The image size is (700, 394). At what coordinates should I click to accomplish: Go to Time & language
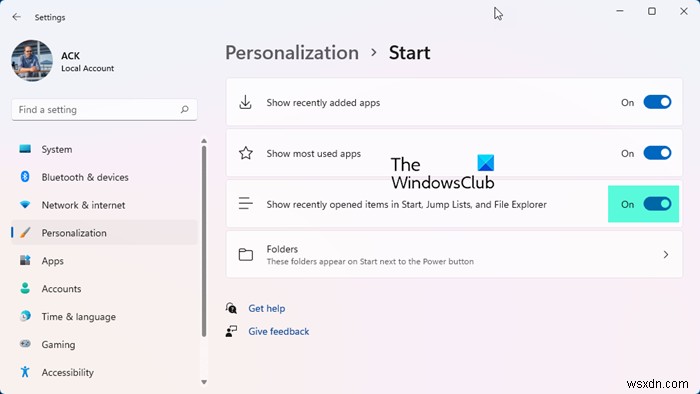point(104,317)
